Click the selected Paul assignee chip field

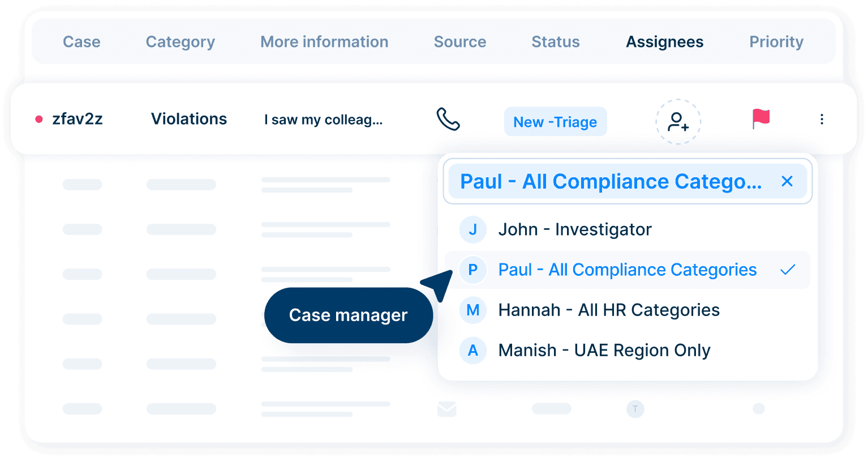tap(611, 181)
